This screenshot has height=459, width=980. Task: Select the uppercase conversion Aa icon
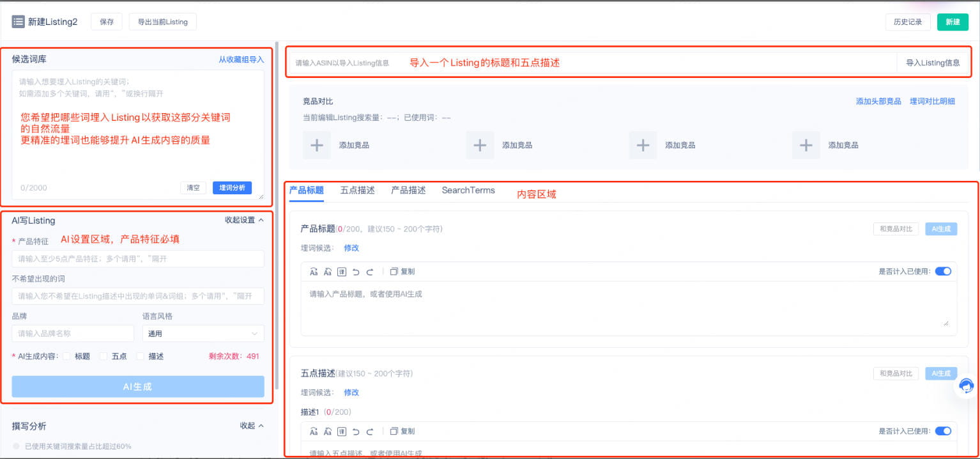click(x=314, y=271)
